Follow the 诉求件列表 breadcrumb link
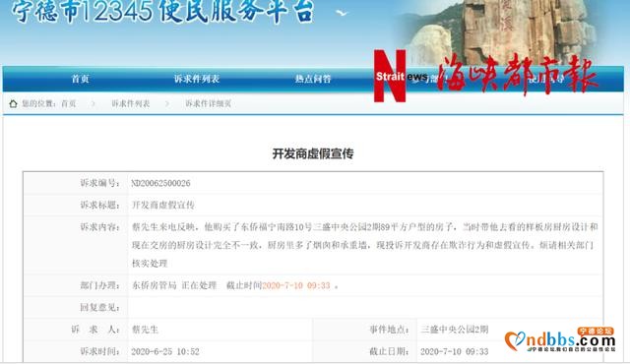This screenshot has height=364, width=630. [131, 103]
